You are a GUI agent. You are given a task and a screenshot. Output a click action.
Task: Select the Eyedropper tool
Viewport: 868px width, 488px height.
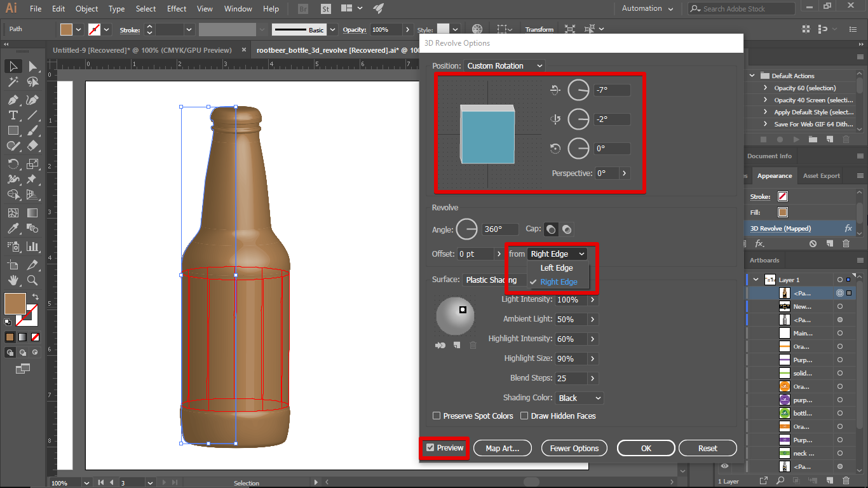point(13,229)
